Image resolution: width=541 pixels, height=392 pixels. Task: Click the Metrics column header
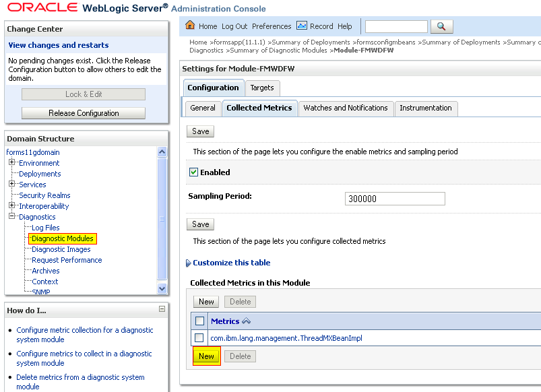[x=225, y=321]
